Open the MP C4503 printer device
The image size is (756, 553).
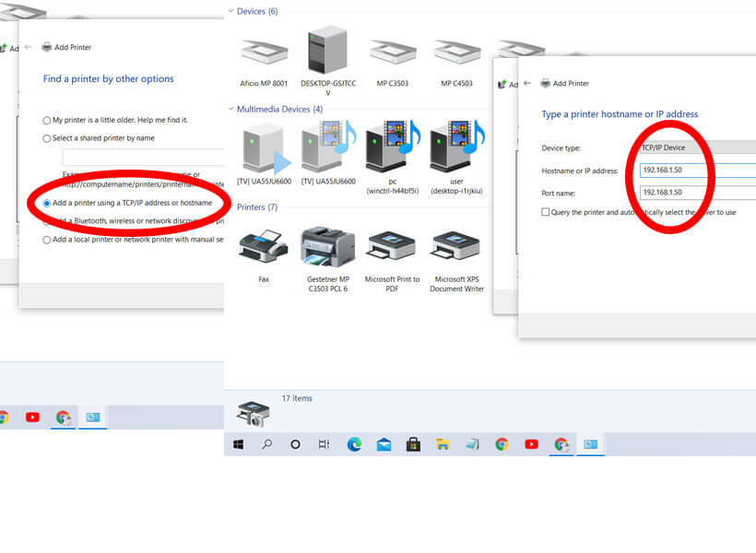pyautogui.click(x=456, y=56)
